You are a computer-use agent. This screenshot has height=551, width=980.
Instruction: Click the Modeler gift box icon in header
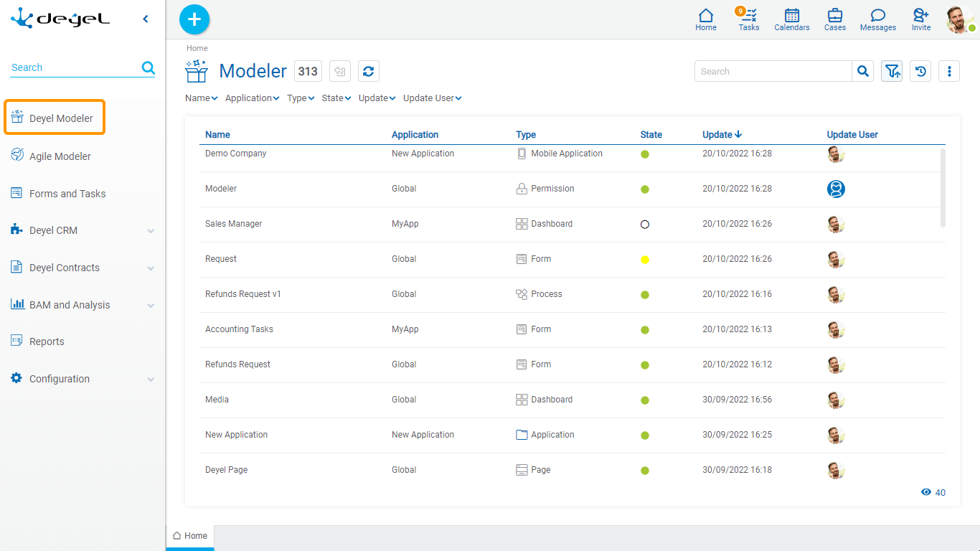click(x=197, y=71)
